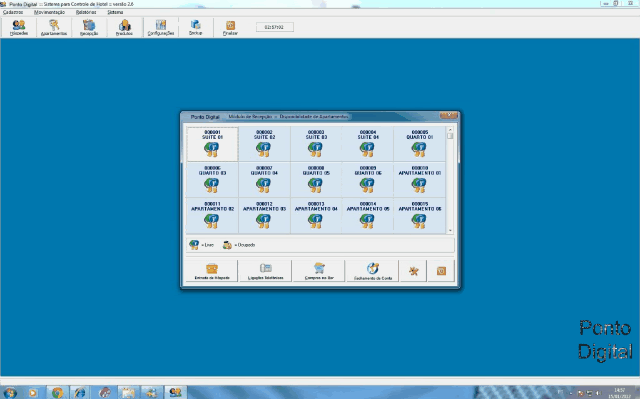Select room 000002 SUITE 02
This screenshot has height=399, width=640.
(x=264, y=144)
